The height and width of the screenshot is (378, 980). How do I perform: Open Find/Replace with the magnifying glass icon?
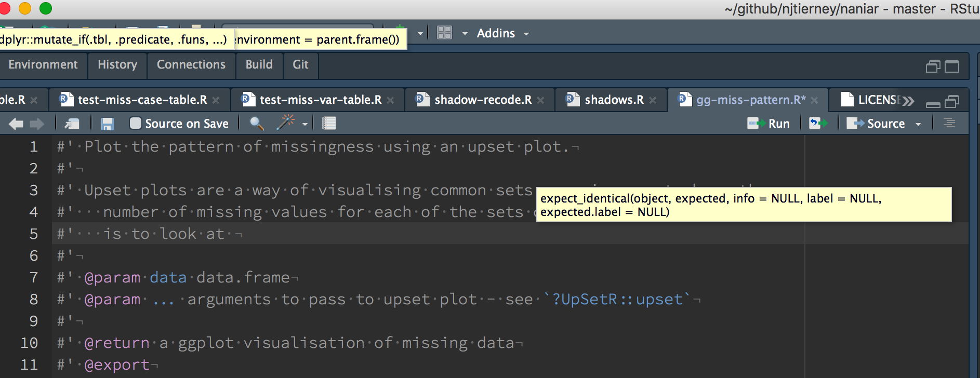(255, 123)
